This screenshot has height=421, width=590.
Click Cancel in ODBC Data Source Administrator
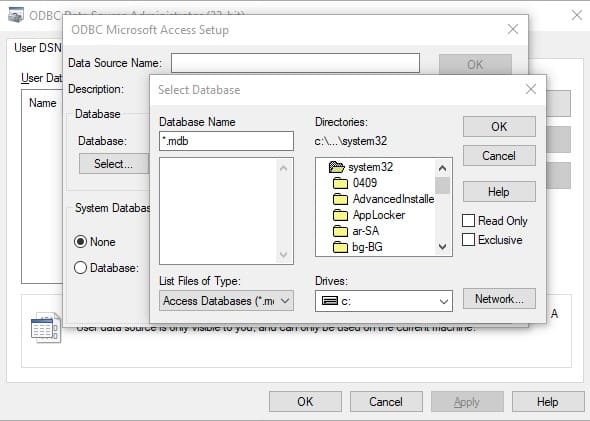(x=386, y=401)
